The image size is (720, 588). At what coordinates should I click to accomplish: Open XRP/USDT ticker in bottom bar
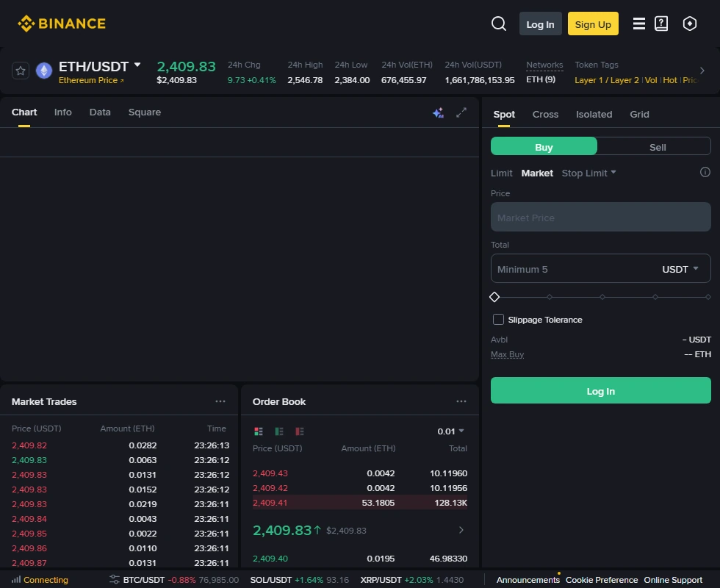pos(412,580)
